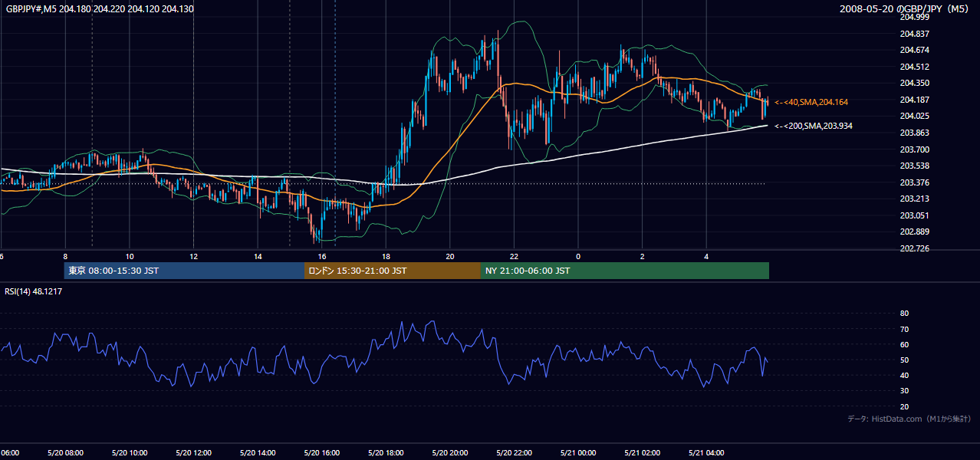Click the 5/20 08:00 time axis label
This screenshot has height=460, width=980.
coord(65,452)
